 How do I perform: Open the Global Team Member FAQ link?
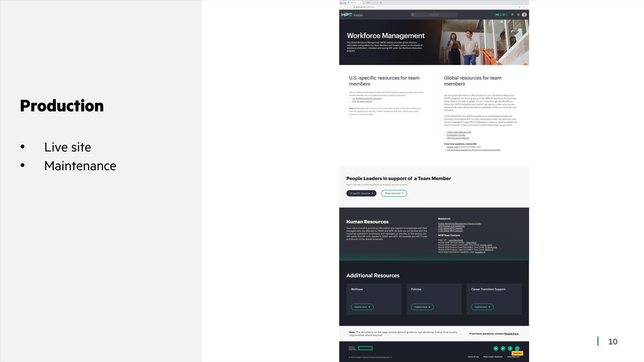coord(459,132)
